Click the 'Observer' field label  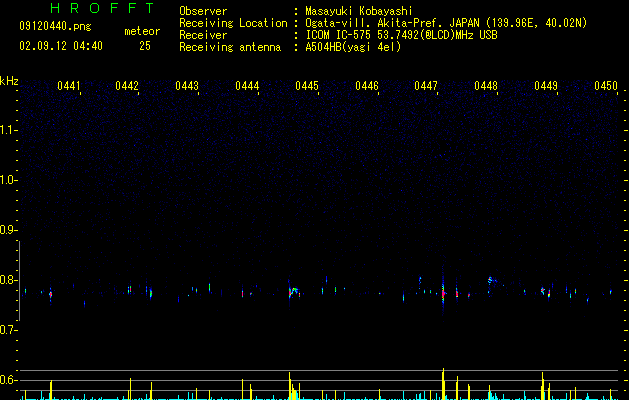[203, 11]
